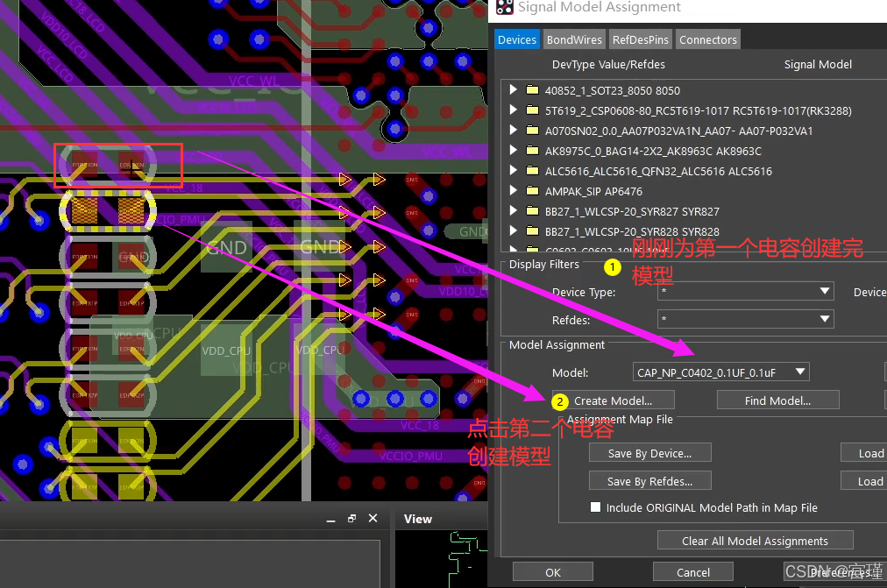
Task: Select AMPAK_SIP AP6476 row text
Action: (593, 192)
